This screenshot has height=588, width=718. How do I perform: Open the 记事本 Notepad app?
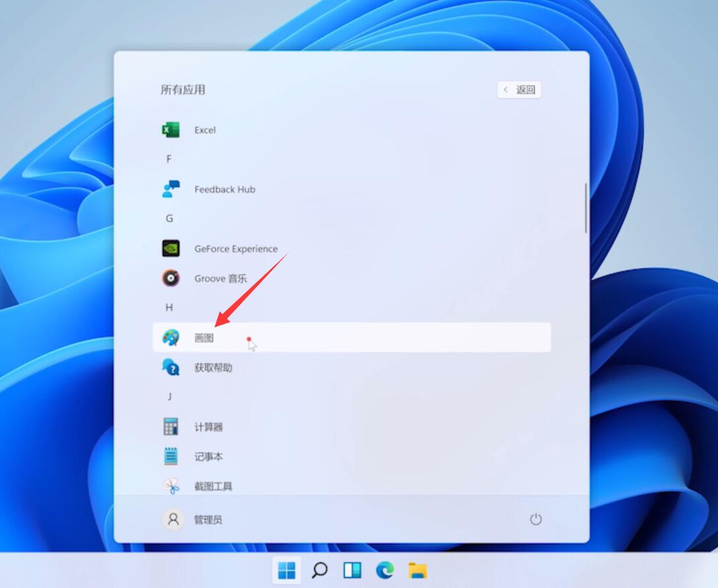[171, 457]
